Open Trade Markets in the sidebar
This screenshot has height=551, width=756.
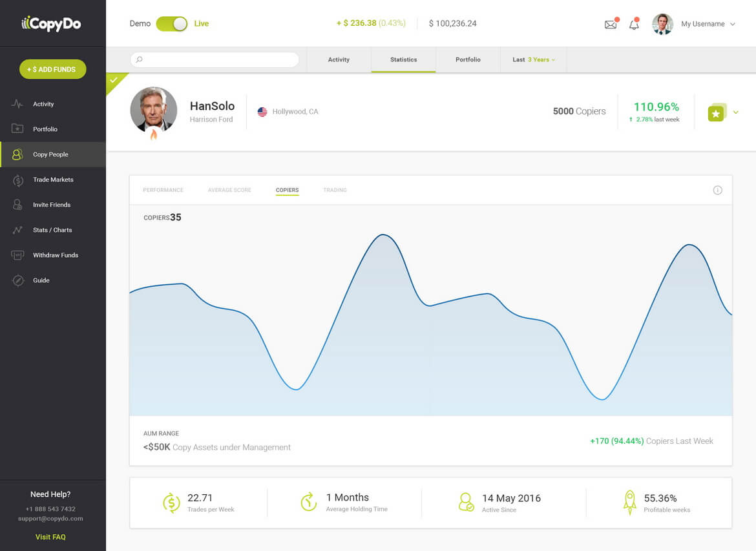tap(53, 180)
